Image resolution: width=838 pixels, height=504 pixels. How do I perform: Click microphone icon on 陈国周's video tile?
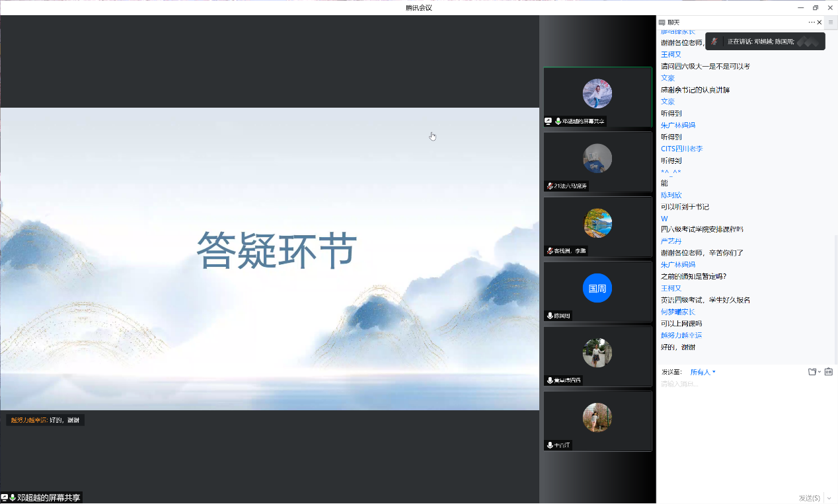[550, 316]
